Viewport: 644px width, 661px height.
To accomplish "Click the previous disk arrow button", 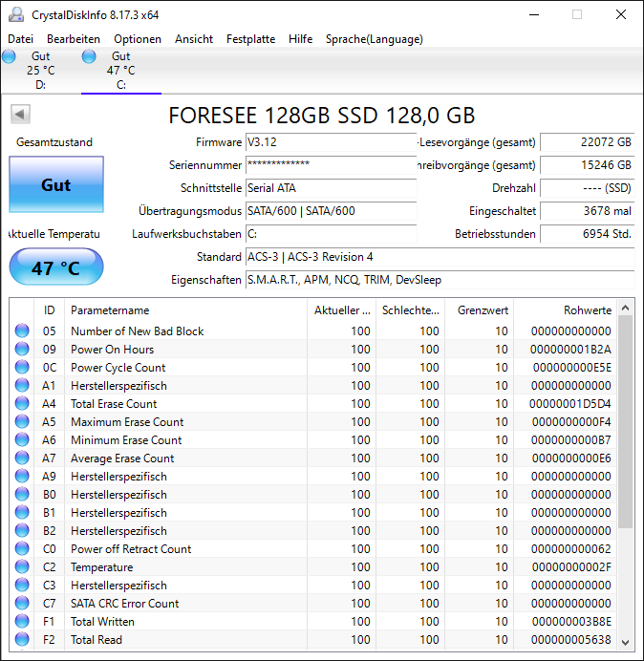I will [x=20, y=115].
